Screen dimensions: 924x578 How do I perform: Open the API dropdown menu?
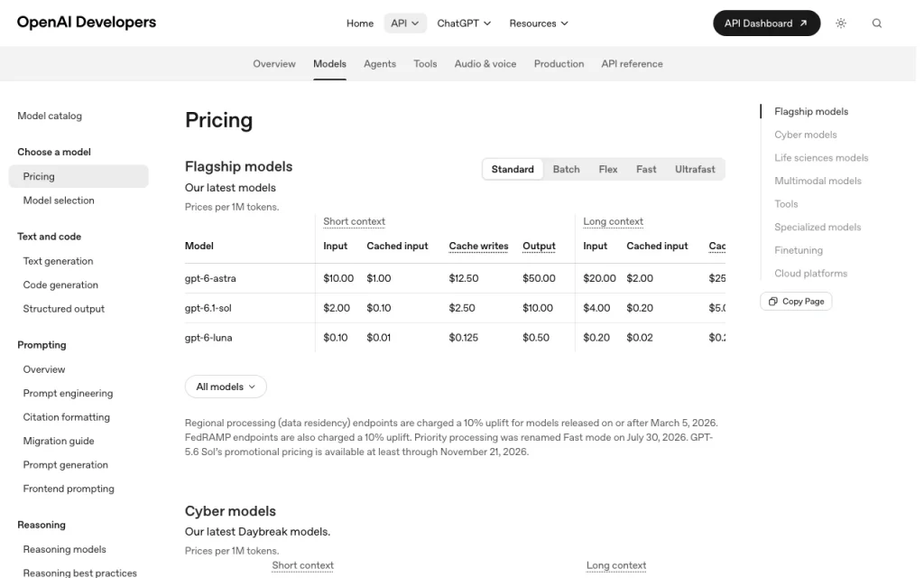click(405, 23)
